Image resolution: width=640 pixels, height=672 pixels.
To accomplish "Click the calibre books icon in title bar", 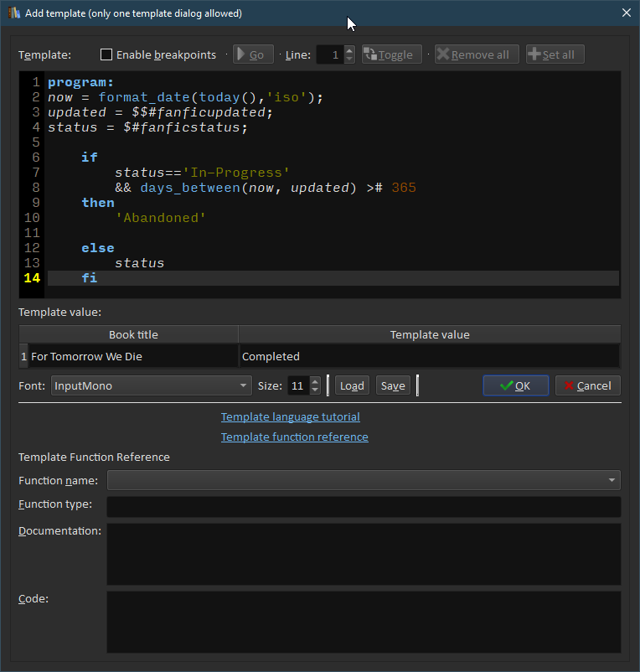I will coord(13,13).
